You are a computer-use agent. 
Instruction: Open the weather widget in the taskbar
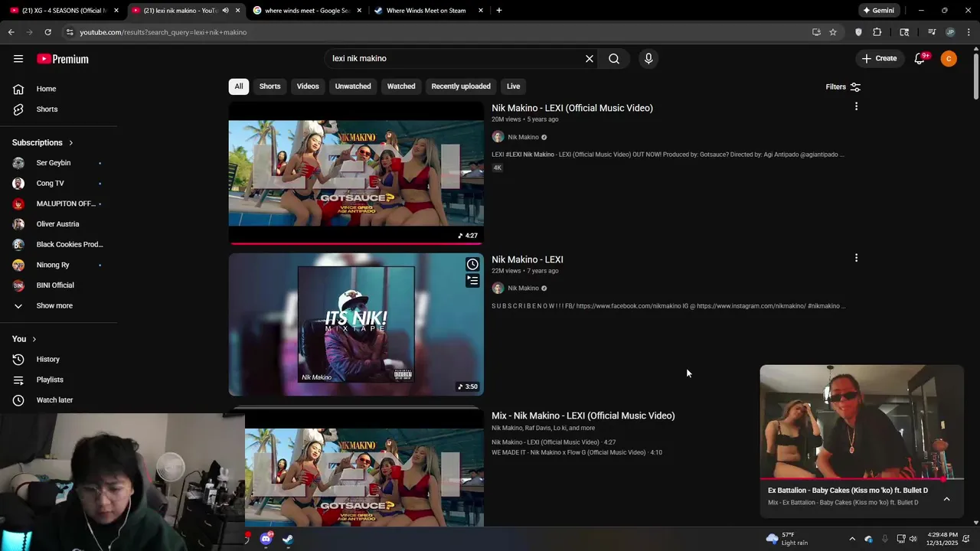(x=786, y=539)
